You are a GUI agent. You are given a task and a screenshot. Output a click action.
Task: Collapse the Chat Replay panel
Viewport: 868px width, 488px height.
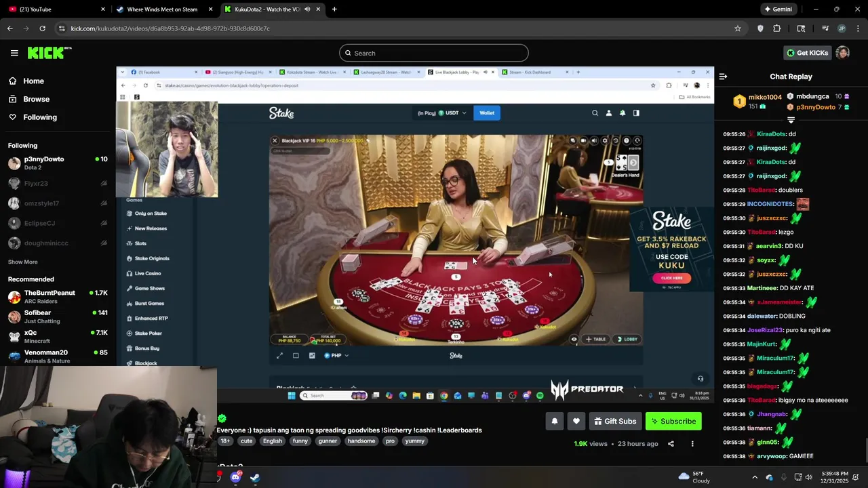pyautogui.click(x=723, y=77)
